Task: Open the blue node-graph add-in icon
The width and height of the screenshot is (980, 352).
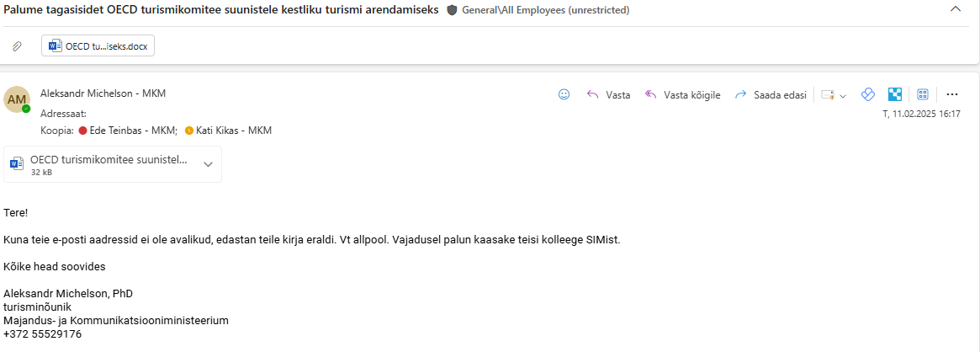Action: pos(895,95)
